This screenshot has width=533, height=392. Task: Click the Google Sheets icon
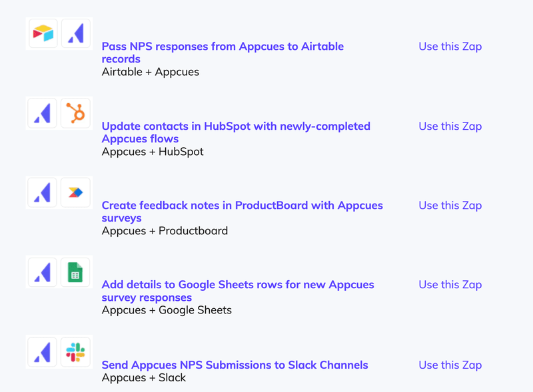click(x=75, y=272)
